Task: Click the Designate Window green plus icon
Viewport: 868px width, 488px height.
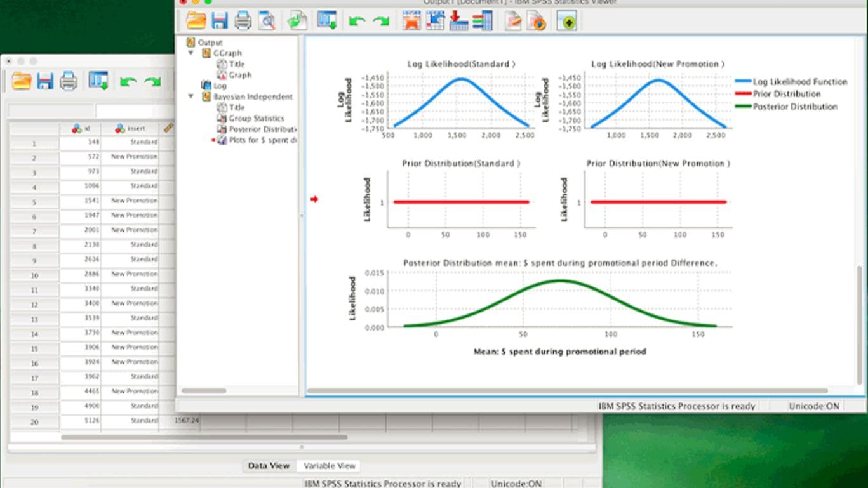Action: click(567, 21)
